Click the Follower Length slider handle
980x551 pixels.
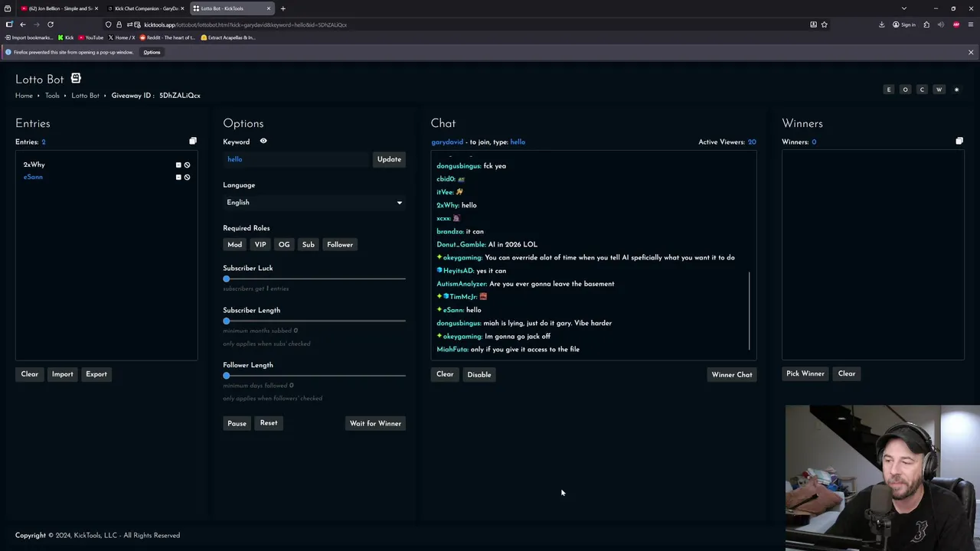[227, 376]
